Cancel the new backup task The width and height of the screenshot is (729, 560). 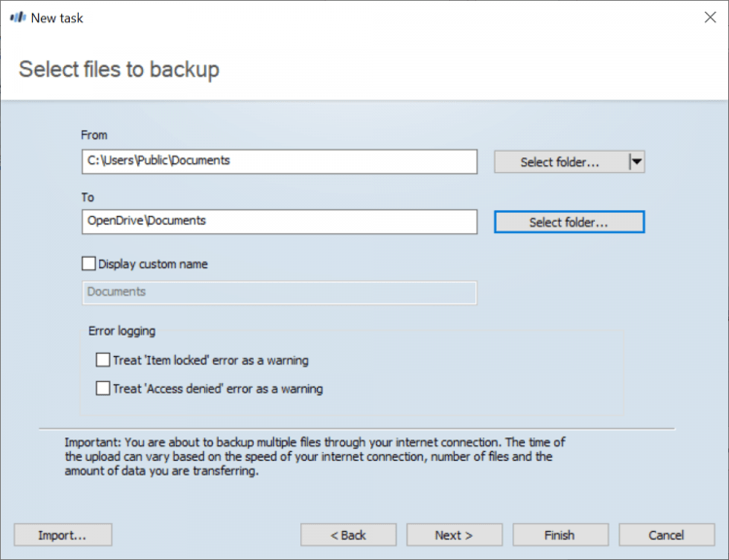pos(666,535)
